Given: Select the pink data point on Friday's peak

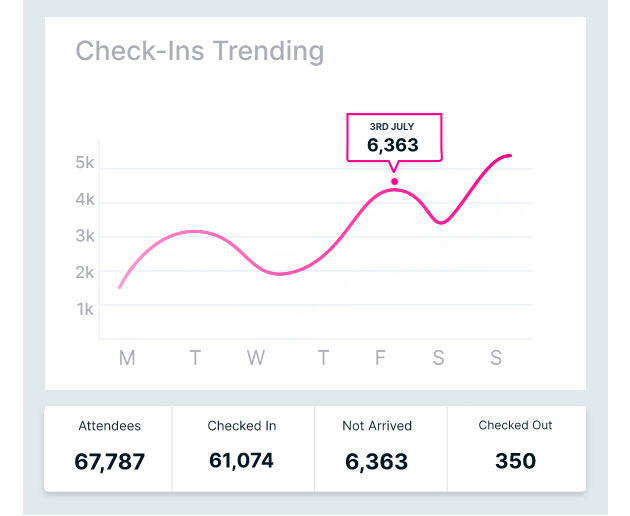Looking at the screenshot, I should (x=394, y=182).
